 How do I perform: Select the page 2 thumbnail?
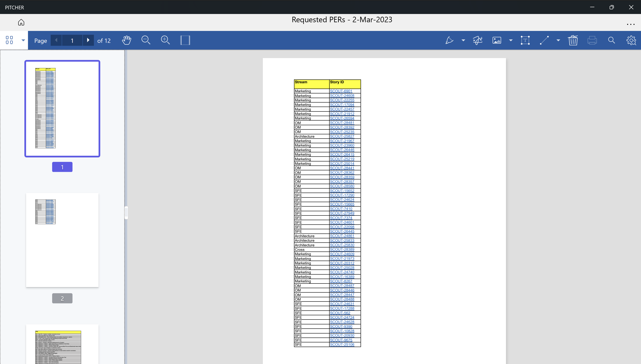[62, 240]
